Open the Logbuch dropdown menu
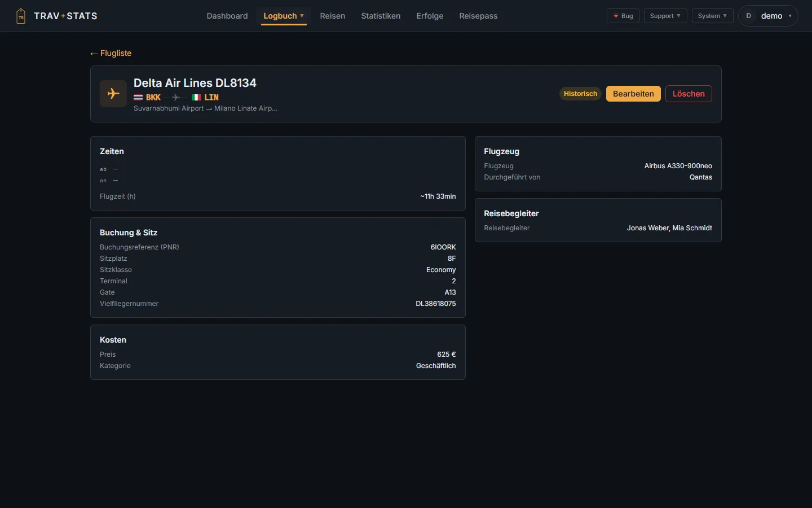The image size is (812, 508). click(x=284, y=16)
